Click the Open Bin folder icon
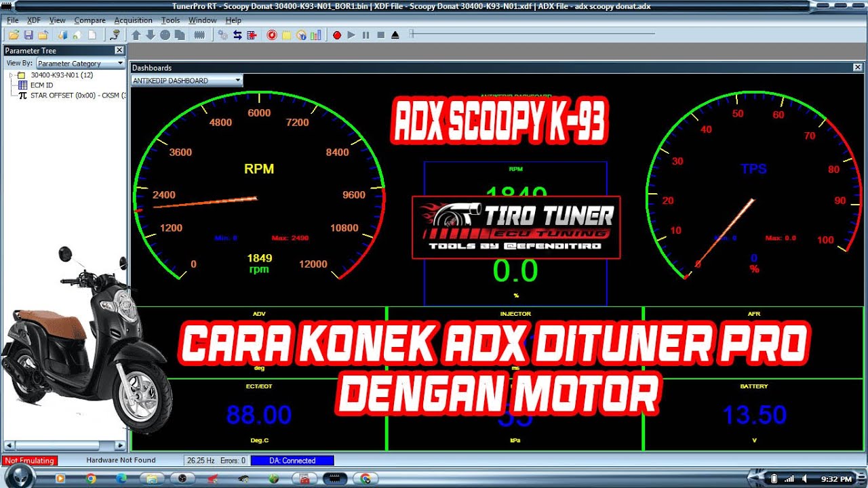The height and width of the screenshot is (488, 868). pyautogui.click(x=13, y=35)
